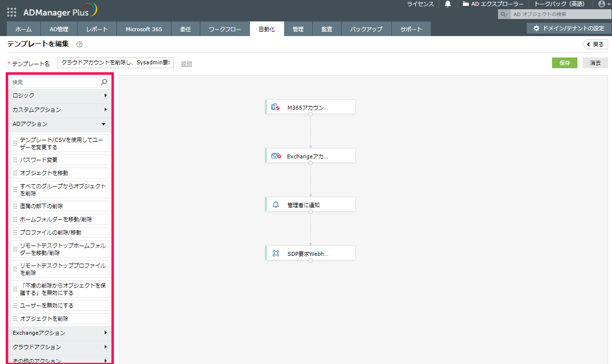Expand the クラウドアクション section
The width and height of the screenshot is (612, 364).
pos(60,347)
